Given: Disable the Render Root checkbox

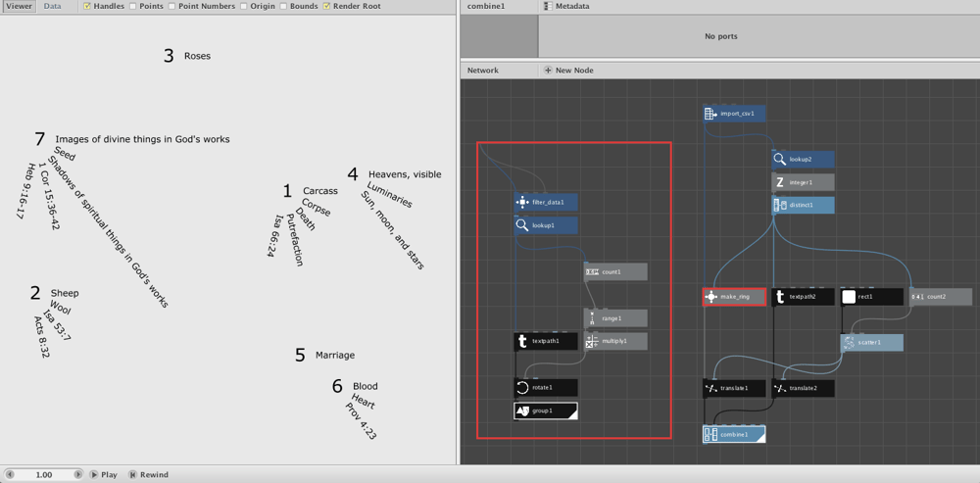Looking at the screenshot, I should click(x=326, y=6).
